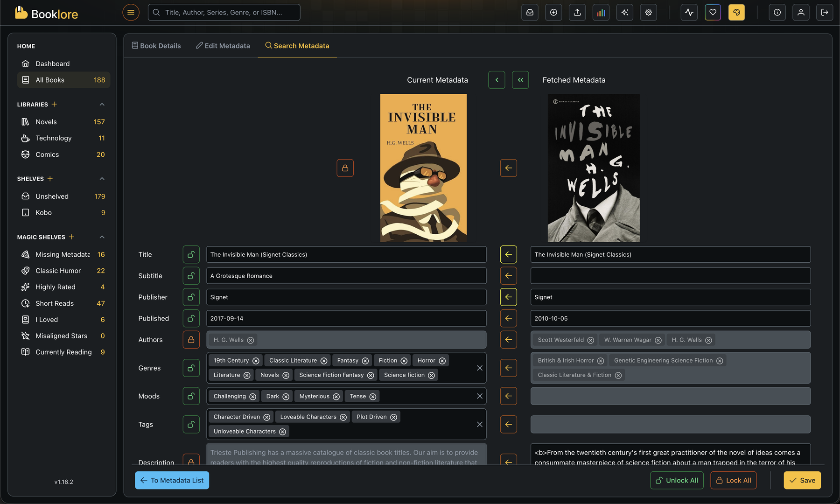This screenshot has width=840, height=504.
Task: Unlock the Authors field lock
Action: tap(191, 340)
